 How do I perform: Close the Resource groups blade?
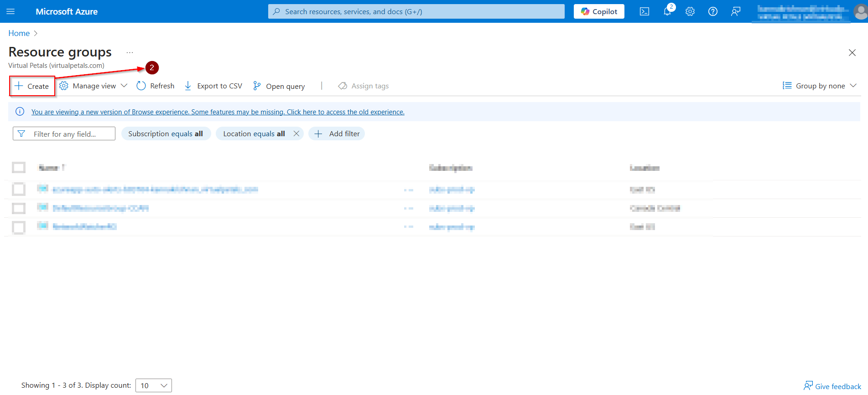coord(852,52)
